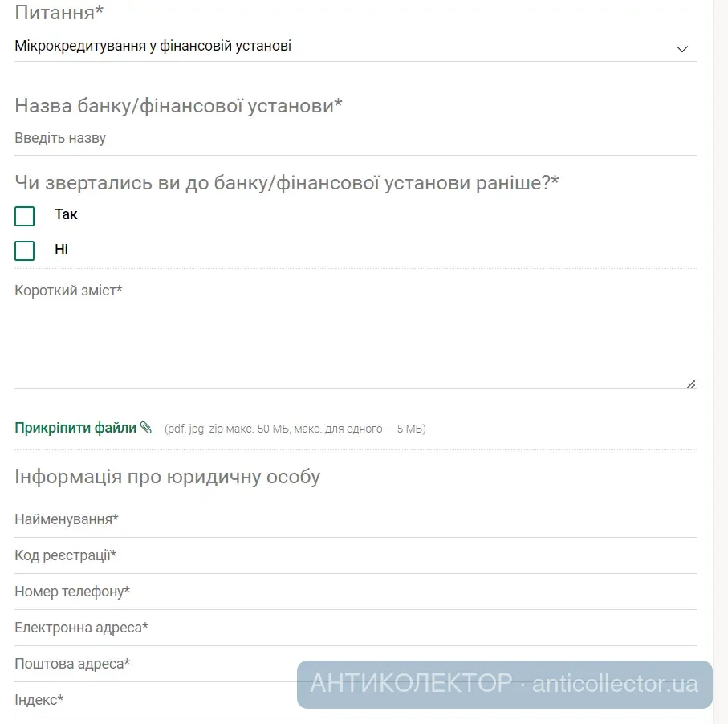The width and height of the screenshot is (728, 724).
Task: Check the "Ні" checkbox
Action: click(25, 250)
